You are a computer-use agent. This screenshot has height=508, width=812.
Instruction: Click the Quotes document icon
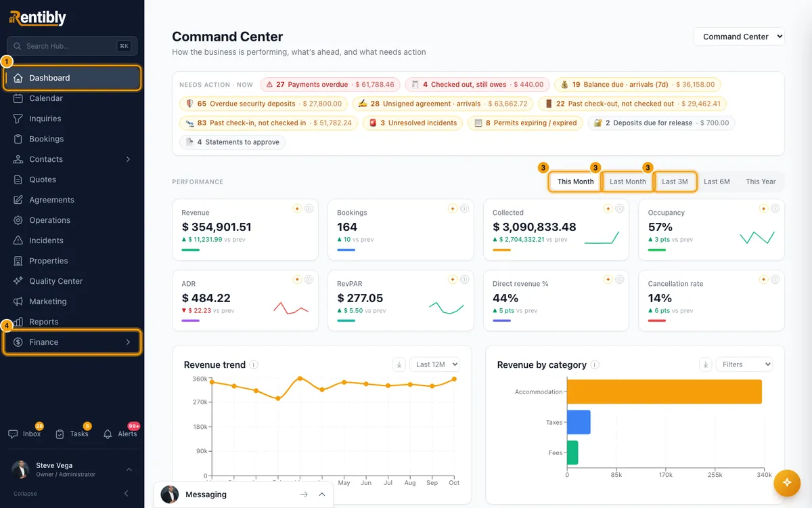(18, 179)
